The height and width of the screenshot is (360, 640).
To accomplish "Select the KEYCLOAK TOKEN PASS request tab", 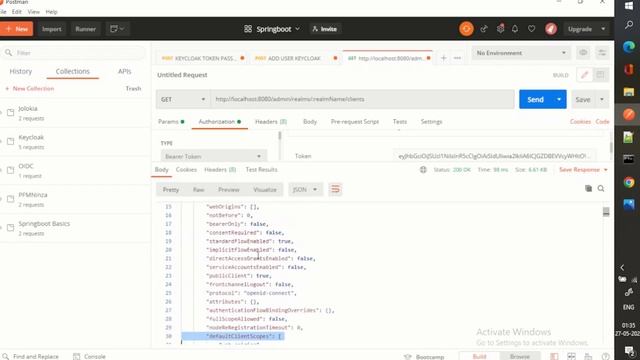I will pos(202,58).
